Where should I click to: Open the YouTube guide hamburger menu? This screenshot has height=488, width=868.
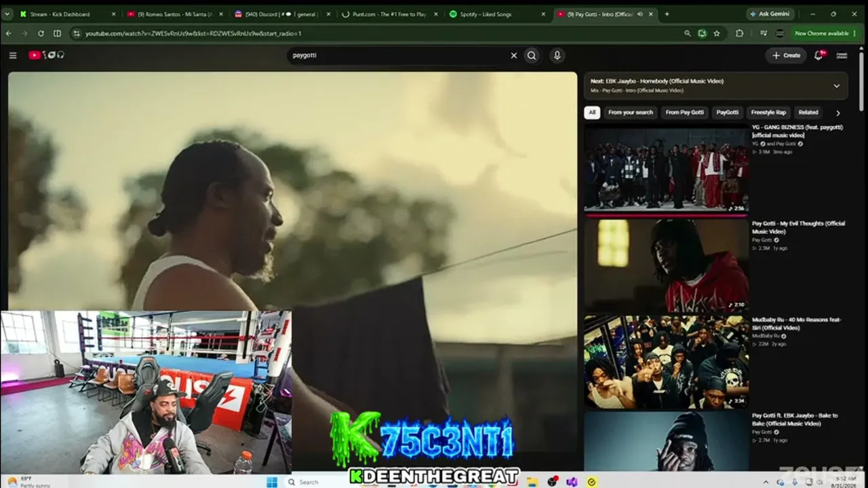[13, 56]
